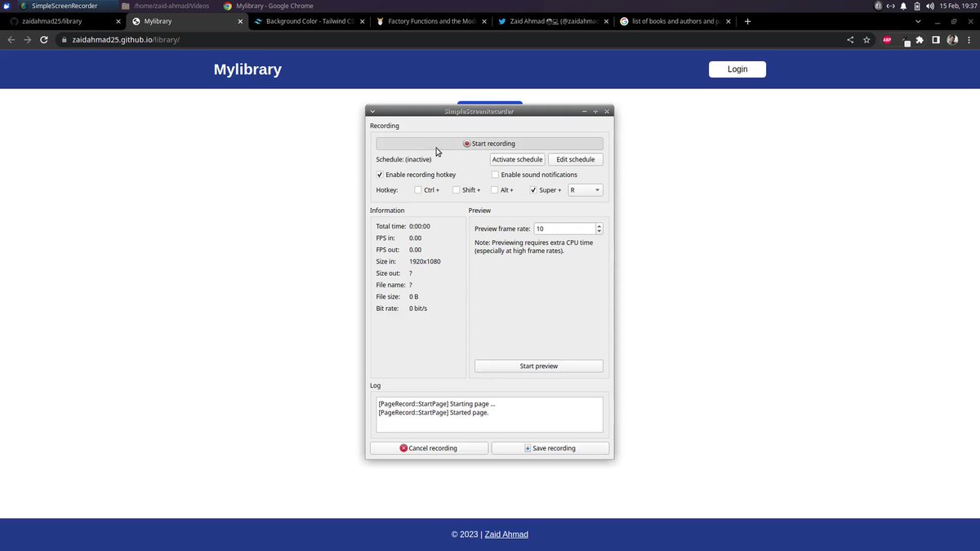Open the Extensions puzzle-piece menu
Screen dimensions: 980x551
pos(920,39)
